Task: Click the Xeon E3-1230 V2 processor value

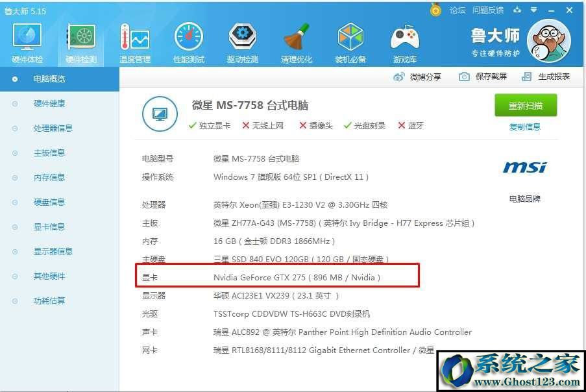Action: (x=300, y=205)
